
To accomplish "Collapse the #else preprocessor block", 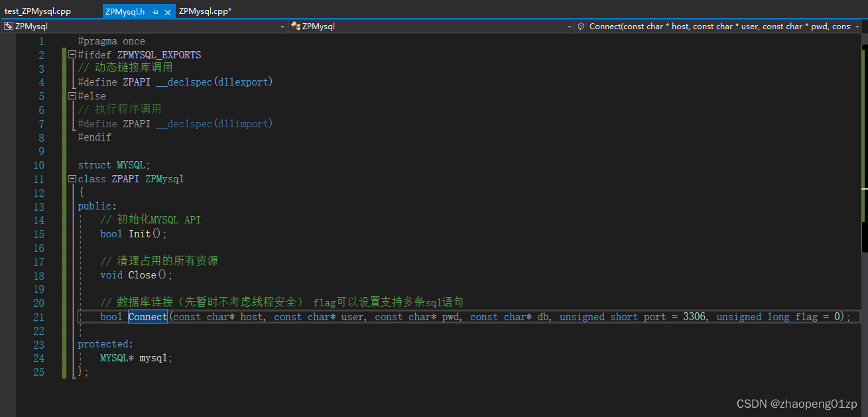I will (72, 96).
